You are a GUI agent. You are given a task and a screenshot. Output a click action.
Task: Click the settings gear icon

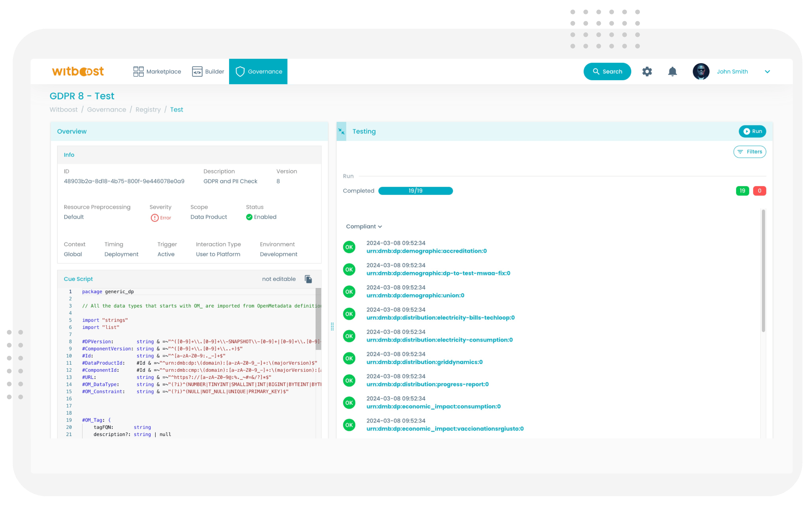(x=647, y=72)
